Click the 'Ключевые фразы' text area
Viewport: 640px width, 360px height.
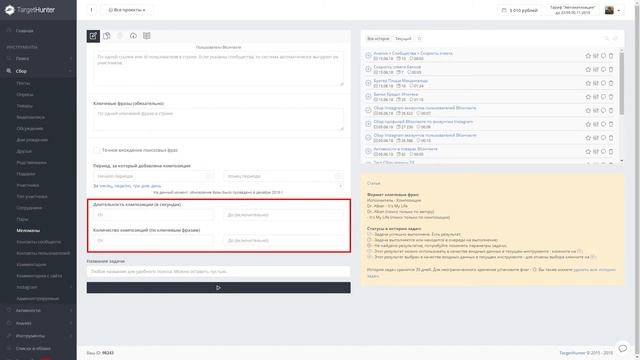tap(218, 119)
